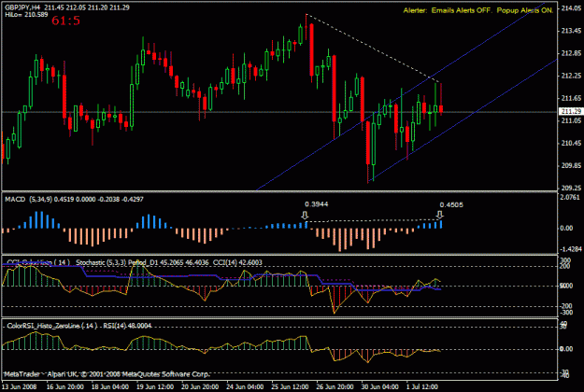Viewport: 584px width, 392px height.
Task: Click the 213.45 price scale label
Action: point(571,31)
